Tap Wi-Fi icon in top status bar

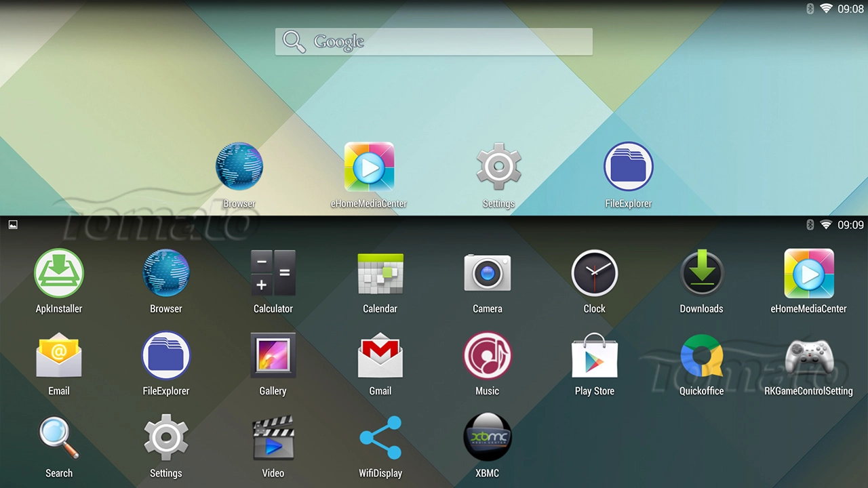(x=826, y=9)
